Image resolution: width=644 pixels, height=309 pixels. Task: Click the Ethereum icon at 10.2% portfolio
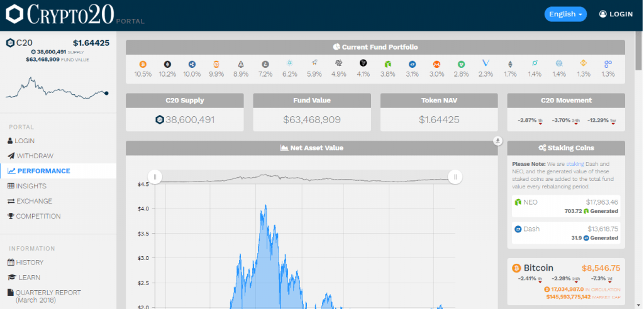tap(167, 64)
